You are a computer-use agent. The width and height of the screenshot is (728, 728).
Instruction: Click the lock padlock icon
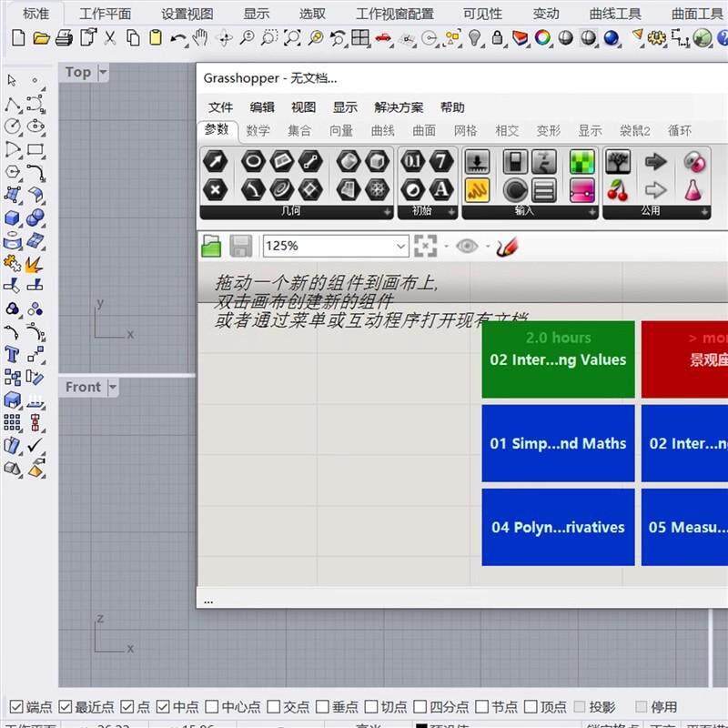[x=497, y=37]
